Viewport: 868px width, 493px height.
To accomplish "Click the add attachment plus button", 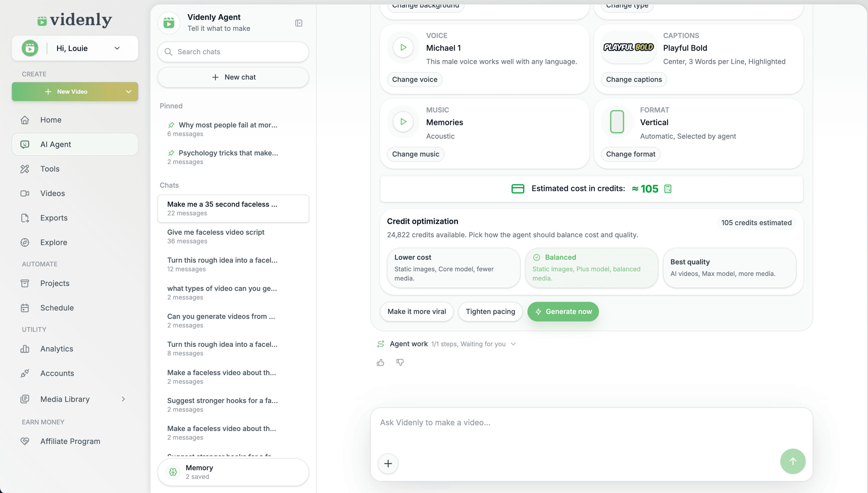I will click(388, 463).
